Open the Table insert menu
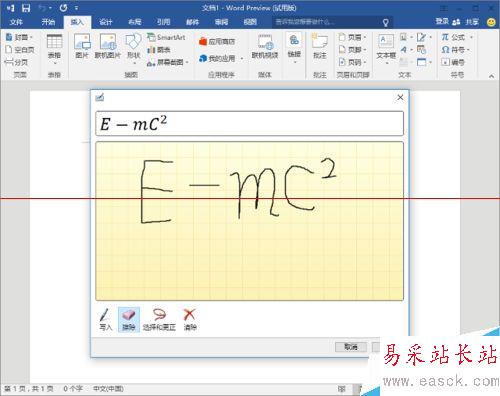500x396 pixels. click(x=54, y=49)
